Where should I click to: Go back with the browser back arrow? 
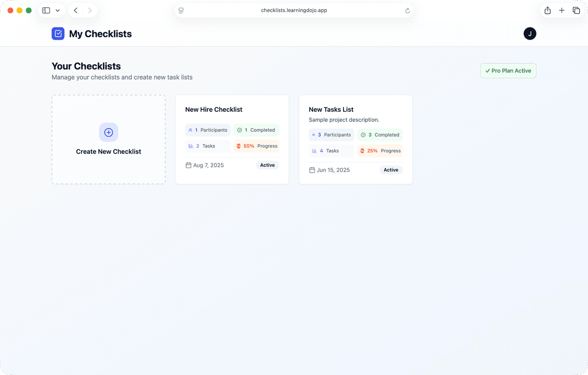(75, 10)
